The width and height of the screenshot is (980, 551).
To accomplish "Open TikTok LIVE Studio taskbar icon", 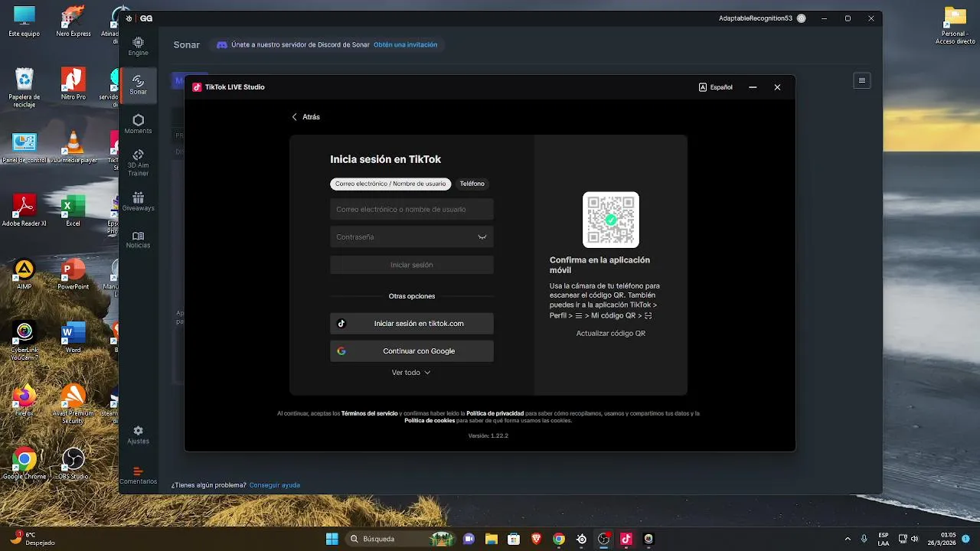I will (x=626, y=539).
